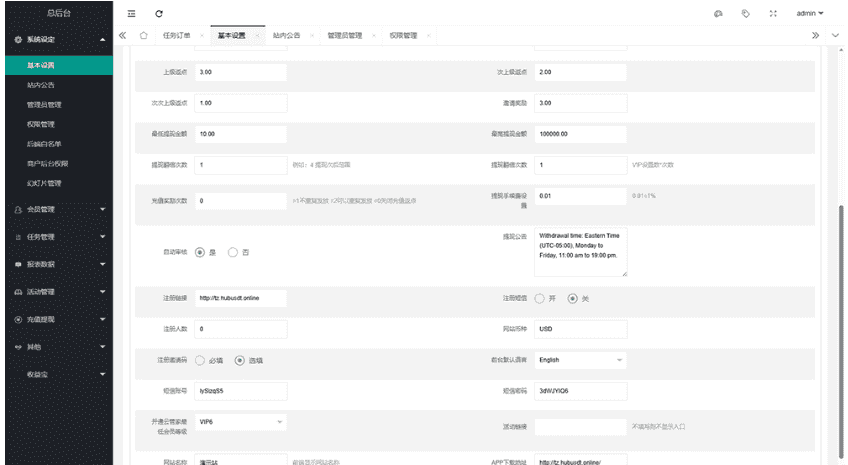Switch to the 管理员管理 tab
Image resolution: width=848 pixels, height=465 pixels.
pyautogui.click(x=344, y=36)
